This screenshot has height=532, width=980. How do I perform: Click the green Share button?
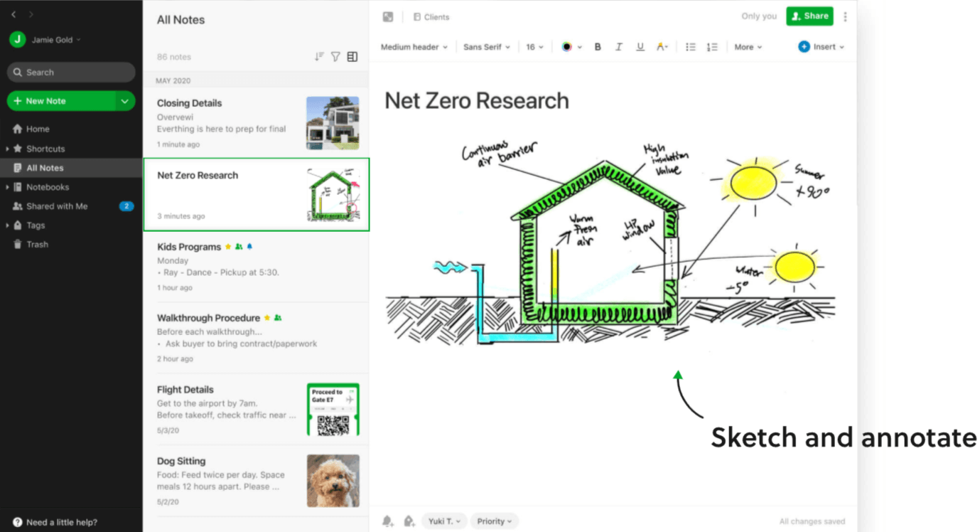[809, 16]
